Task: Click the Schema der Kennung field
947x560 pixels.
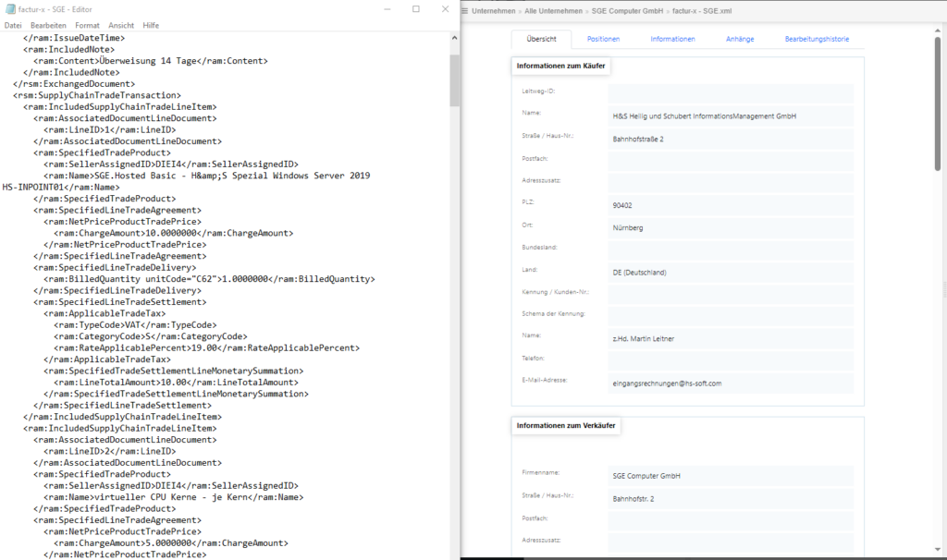Action: click(x=731, y=316)
